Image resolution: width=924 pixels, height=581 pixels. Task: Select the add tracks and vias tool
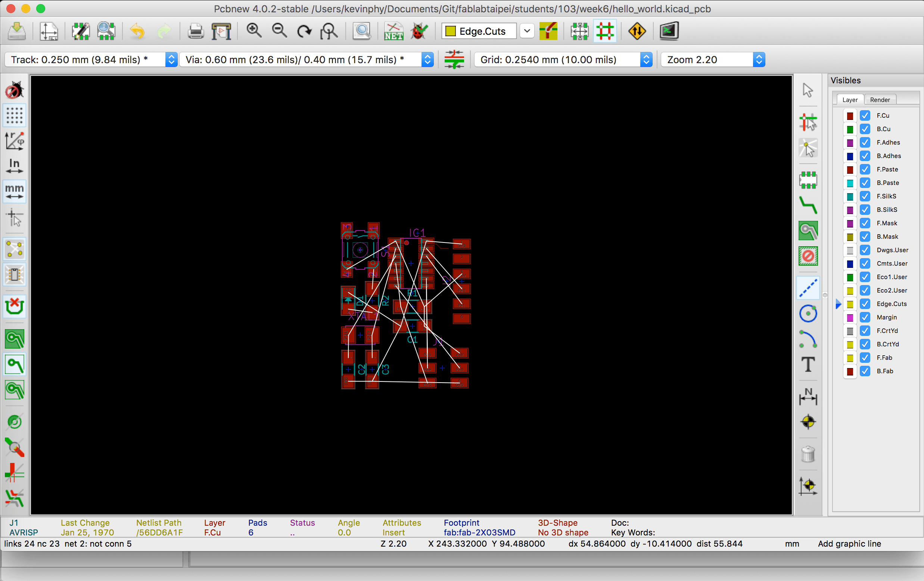[x=808, y=205]
